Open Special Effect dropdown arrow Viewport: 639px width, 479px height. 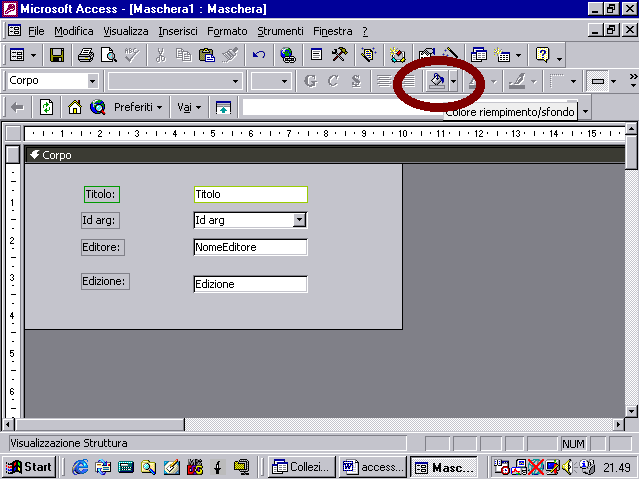pyautogui.click(x=613, y=81)
